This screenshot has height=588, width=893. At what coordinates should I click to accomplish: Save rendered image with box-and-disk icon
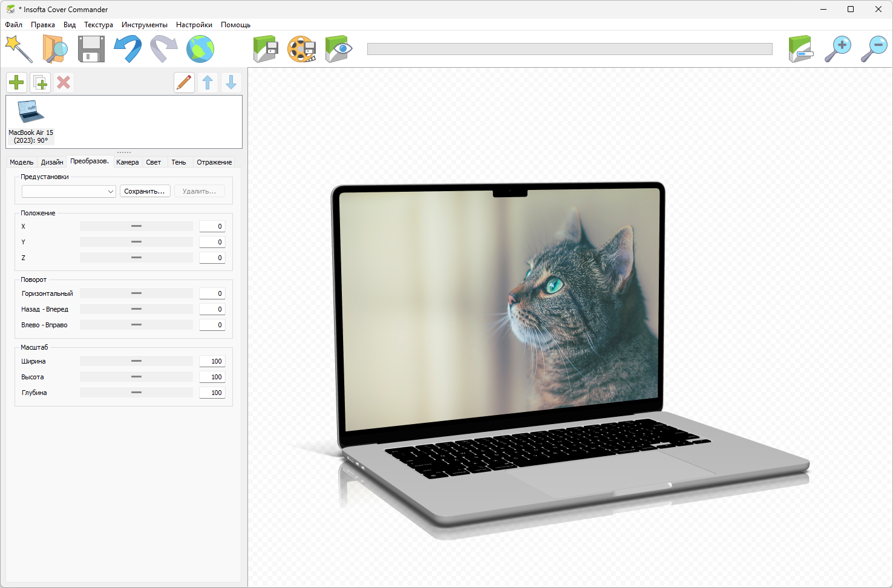[266, 49]
